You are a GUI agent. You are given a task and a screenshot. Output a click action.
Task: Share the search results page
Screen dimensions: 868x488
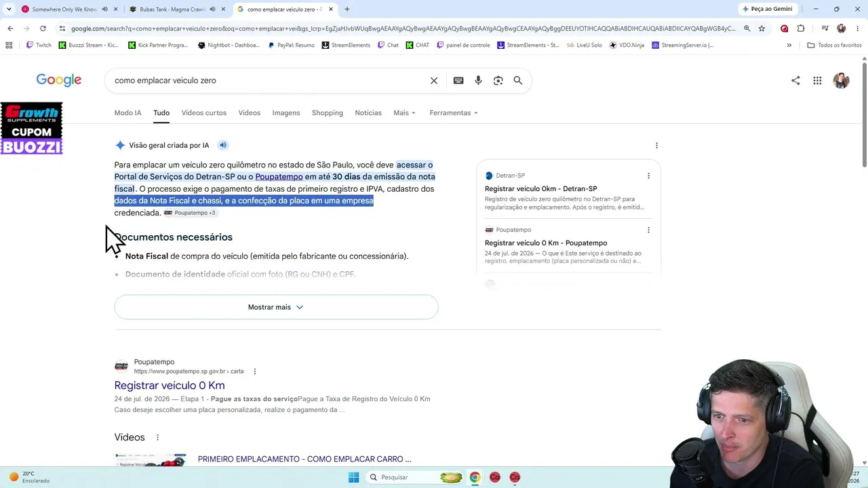click(795, 81)
